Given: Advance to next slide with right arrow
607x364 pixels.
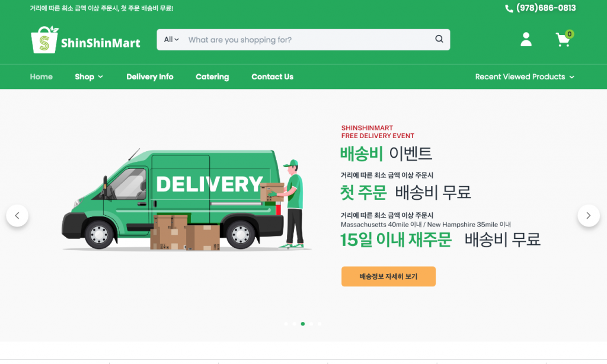Looking at the screenshot, I should [x=589, y=216].
